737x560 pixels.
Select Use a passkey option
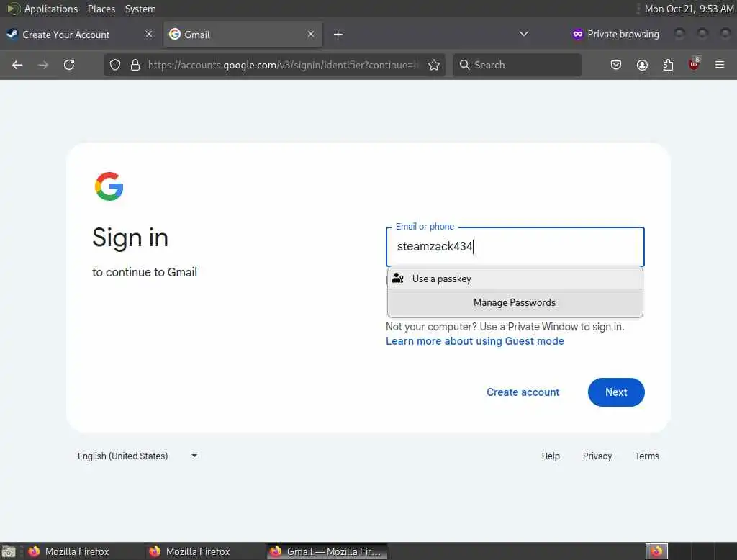(x=515, y=279)
